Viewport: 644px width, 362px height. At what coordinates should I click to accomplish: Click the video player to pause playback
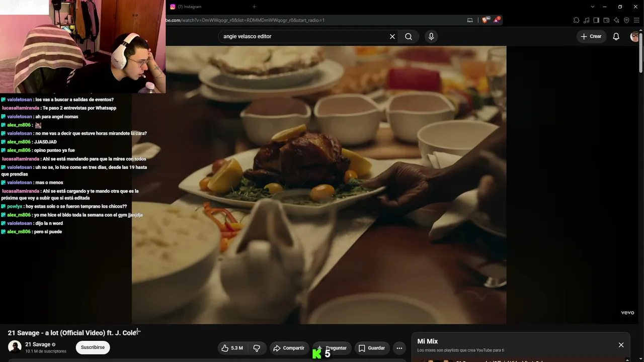(x=319, y=185)
